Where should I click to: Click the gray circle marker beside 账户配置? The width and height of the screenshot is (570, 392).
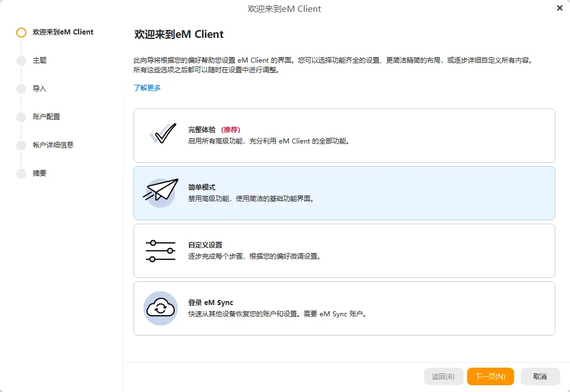pos(21,117)
